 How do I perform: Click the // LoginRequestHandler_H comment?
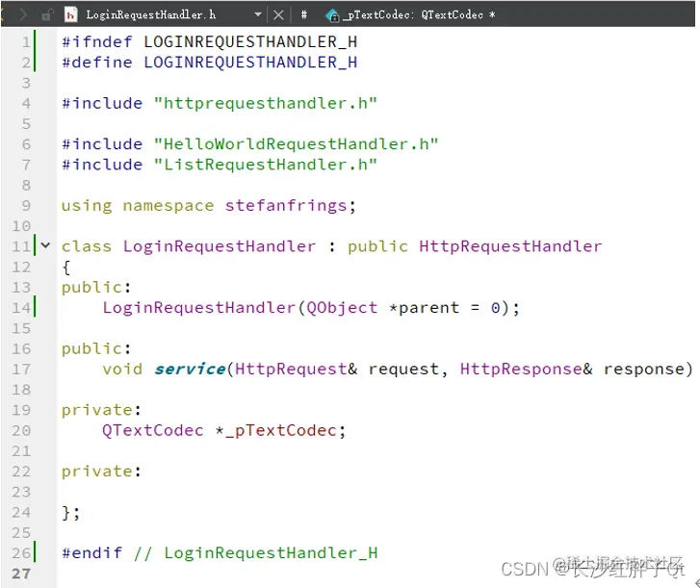click(255, 553)
